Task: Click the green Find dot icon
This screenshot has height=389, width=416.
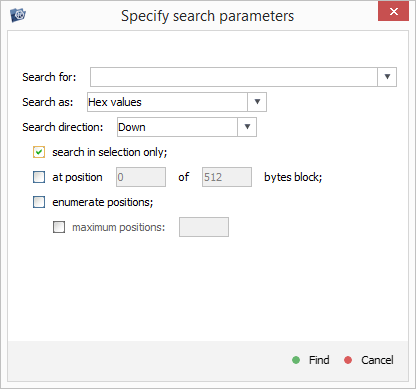Action: point(296,360)
